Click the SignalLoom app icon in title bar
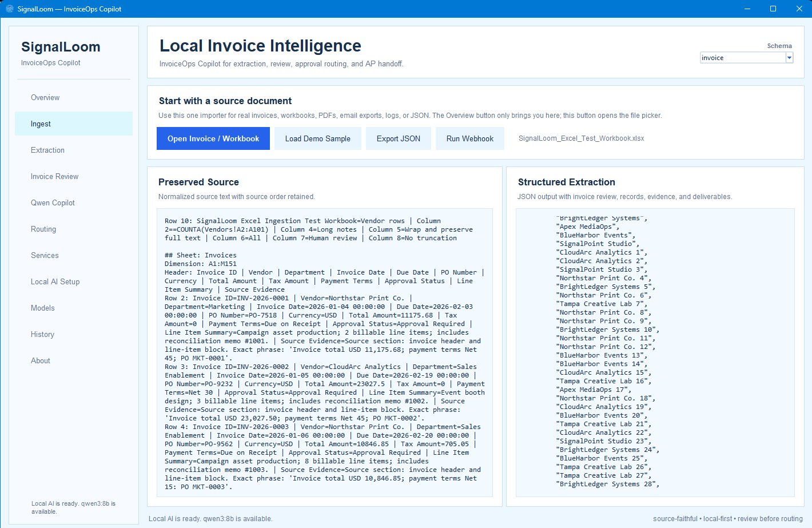The width and height of the screenshot is (812, 528). (9, 9)
